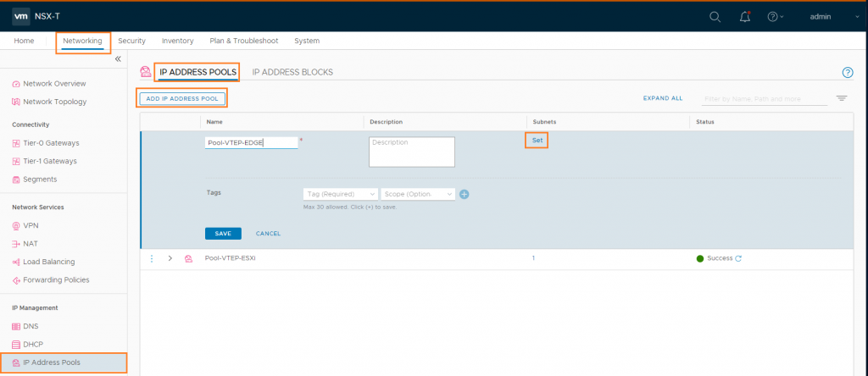868x376 pixels.
Task: Open the page help icon at right
Action: click(847, 73)
